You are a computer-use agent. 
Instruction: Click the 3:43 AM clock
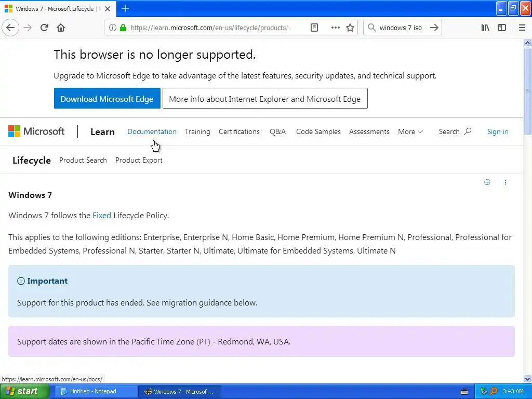[513, 391]
